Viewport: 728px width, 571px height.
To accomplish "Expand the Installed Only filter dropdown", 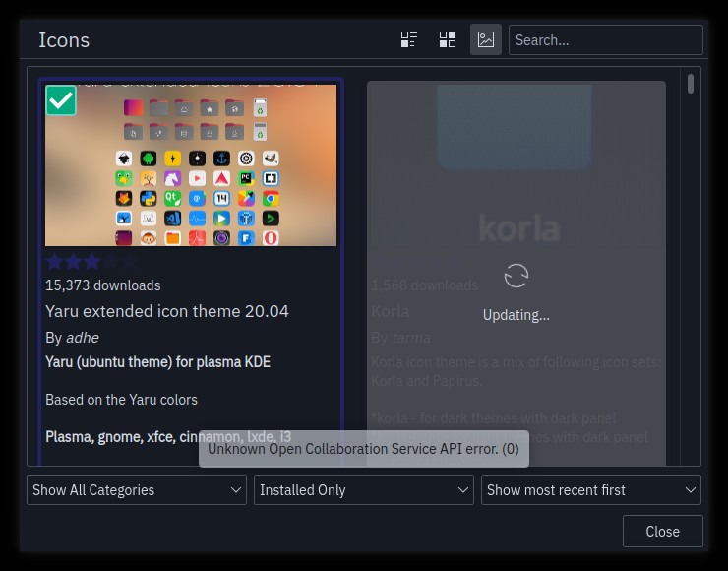I will [x=364, y=489].
